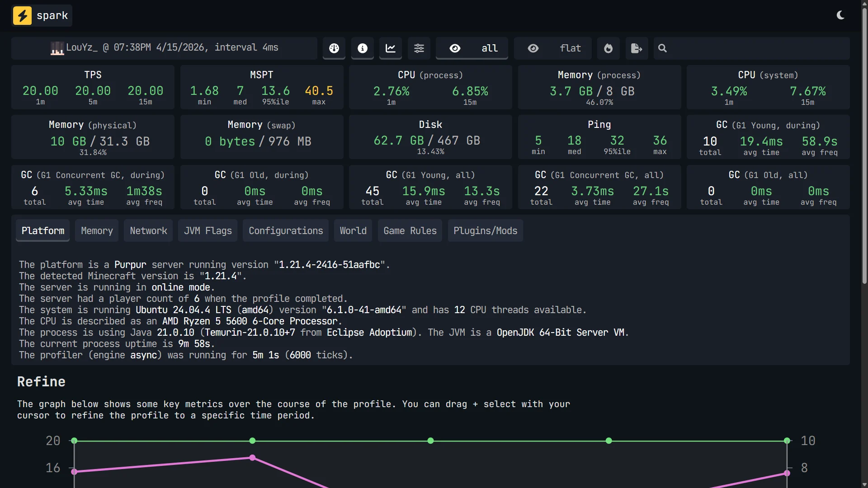This screenshot has width=868, height=488.
Task: Click the Purpur platform name
Action: tap(130, 265)
